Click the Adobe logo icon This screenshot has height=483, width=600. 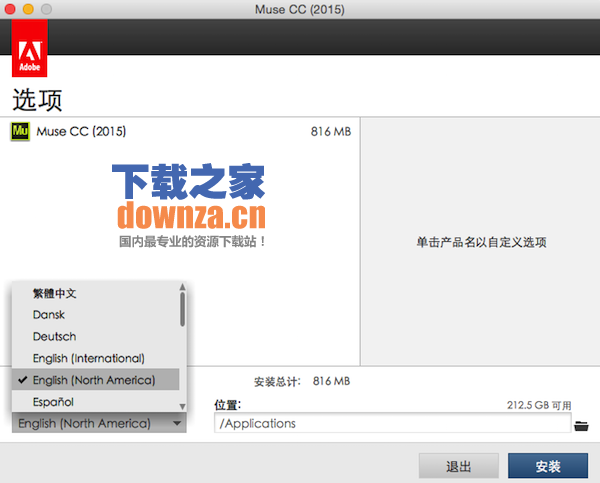click(x=29, y=48)
